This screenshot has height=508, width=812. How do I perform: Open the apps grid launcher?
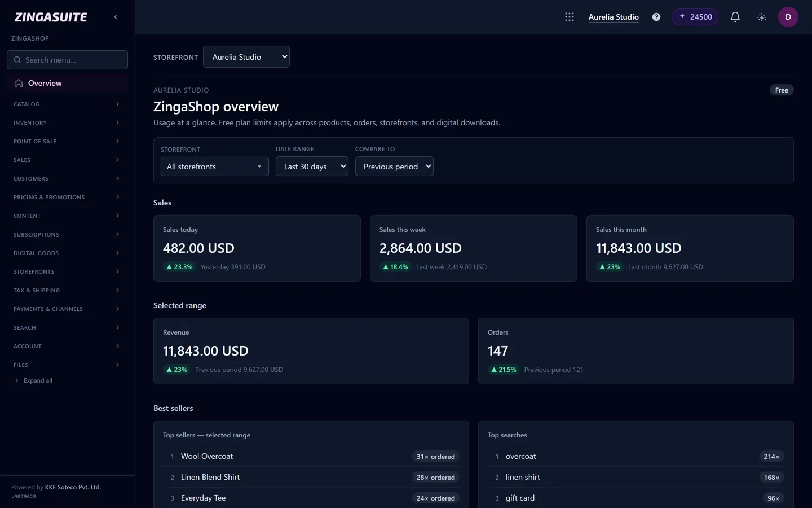pos(570,17)
